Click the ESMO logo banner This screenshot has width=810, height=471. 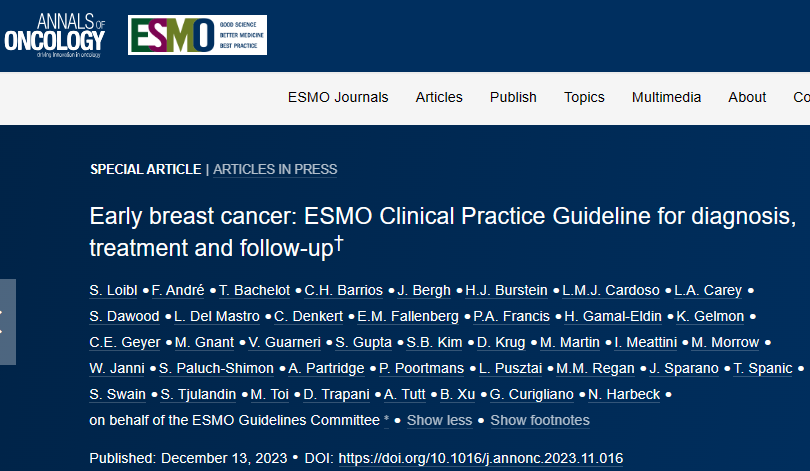click(x=197, y=35)
